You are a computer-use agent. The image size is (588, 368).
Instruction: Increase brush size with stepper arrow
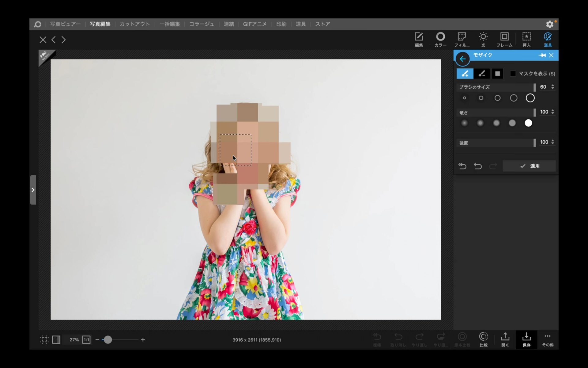[552, 85]
